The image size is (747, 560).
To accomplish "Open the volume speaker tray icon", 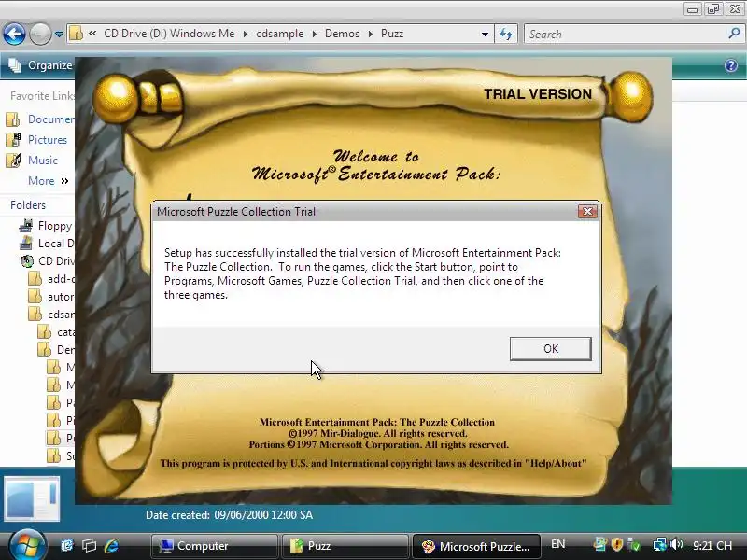I will coord(676,544).
